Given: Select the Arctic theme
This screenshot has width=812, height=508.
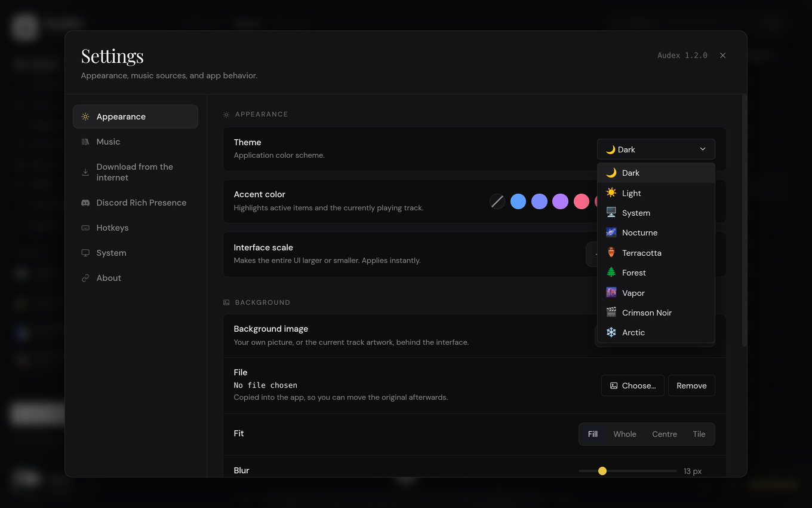Looking at the screenshot, I should pyautogui.click(x=656, y=332).
